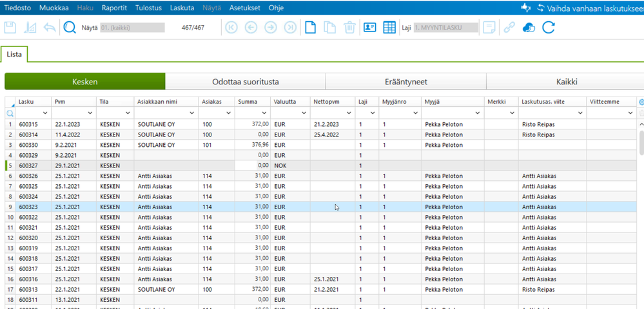Click the table grid view icon

(x=389, y=28)
